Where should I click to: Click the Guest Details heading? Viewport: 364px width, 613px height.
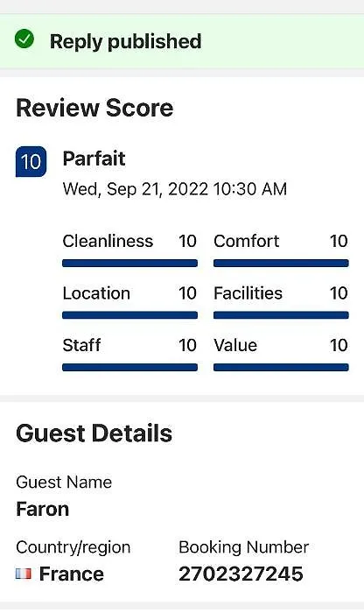pos(94,433)
